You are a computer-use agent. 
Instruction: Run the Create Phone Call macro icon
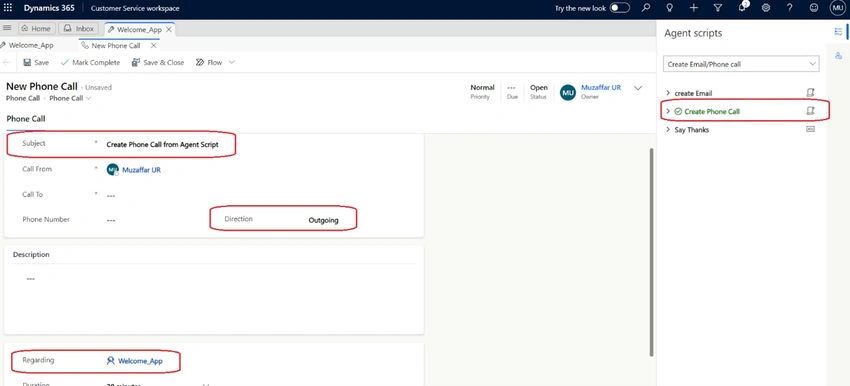(x=810, y=111)
